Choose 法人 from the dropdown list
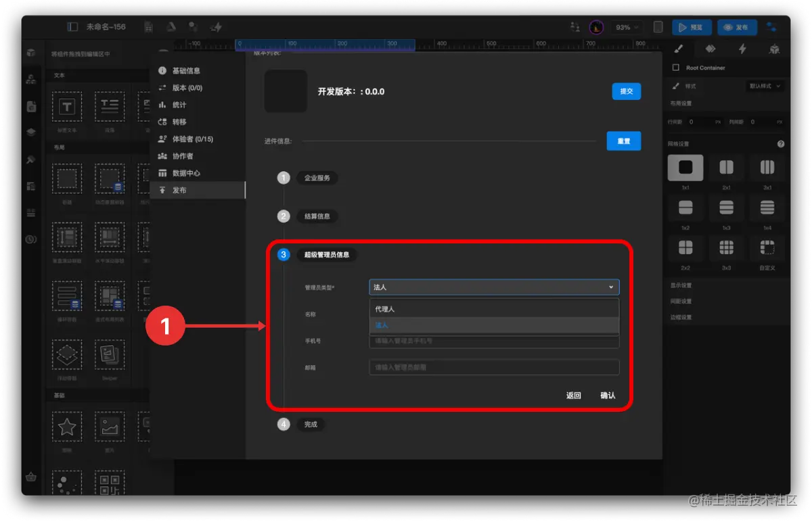812x522 pixels. coord(494,325)
